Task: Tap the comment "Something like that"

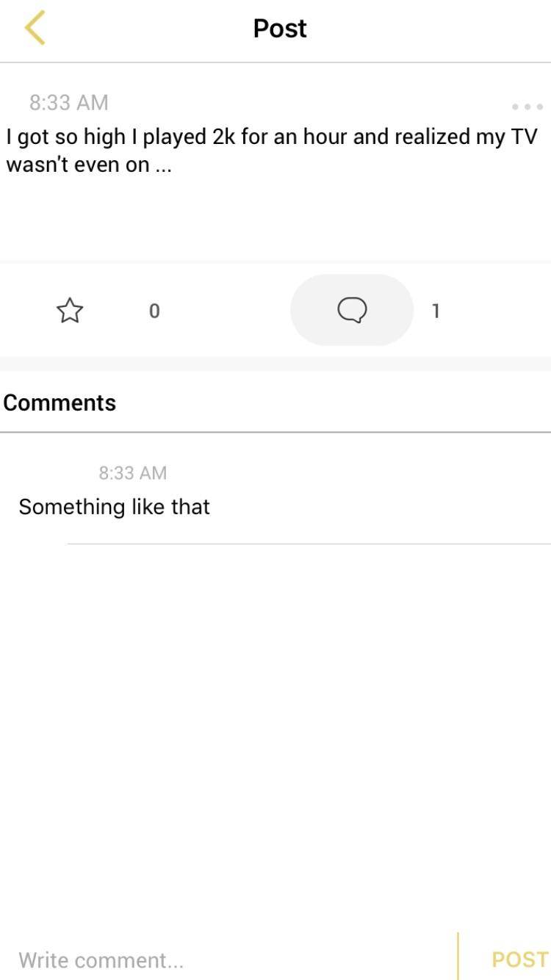Action: click(115, 506)
